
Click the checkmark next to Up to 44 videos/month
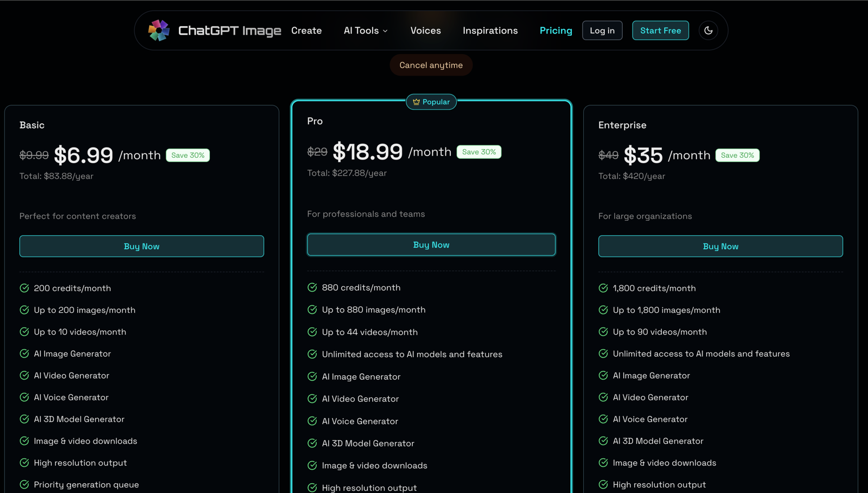[312, 332]
